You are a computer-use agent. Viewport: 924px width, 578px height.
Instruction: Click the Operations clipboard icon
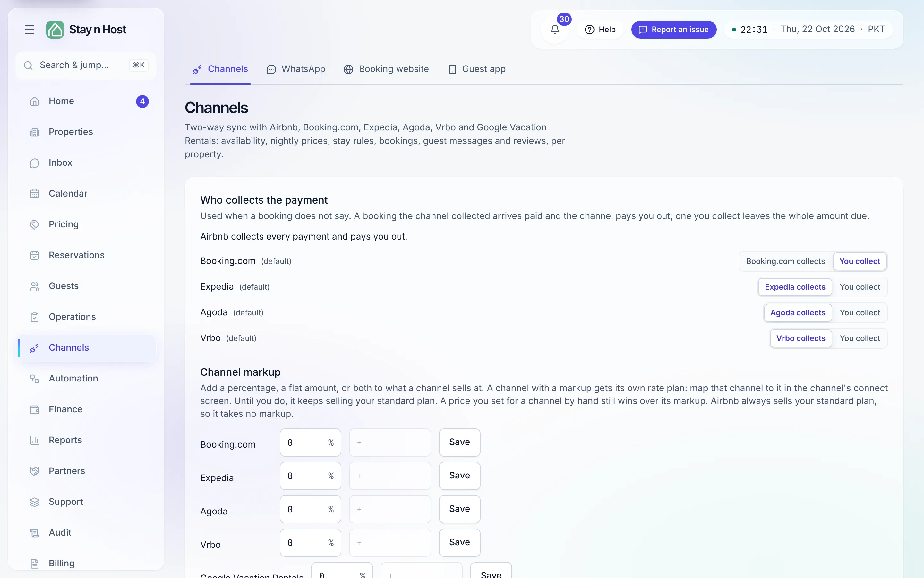click(x=35, y=317)
